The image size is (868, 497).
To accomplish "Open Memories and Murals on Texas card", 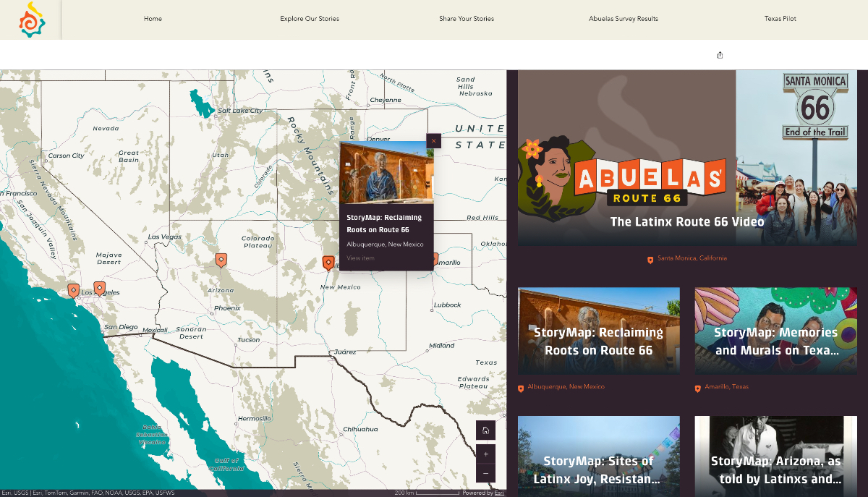I will (775, 331).
